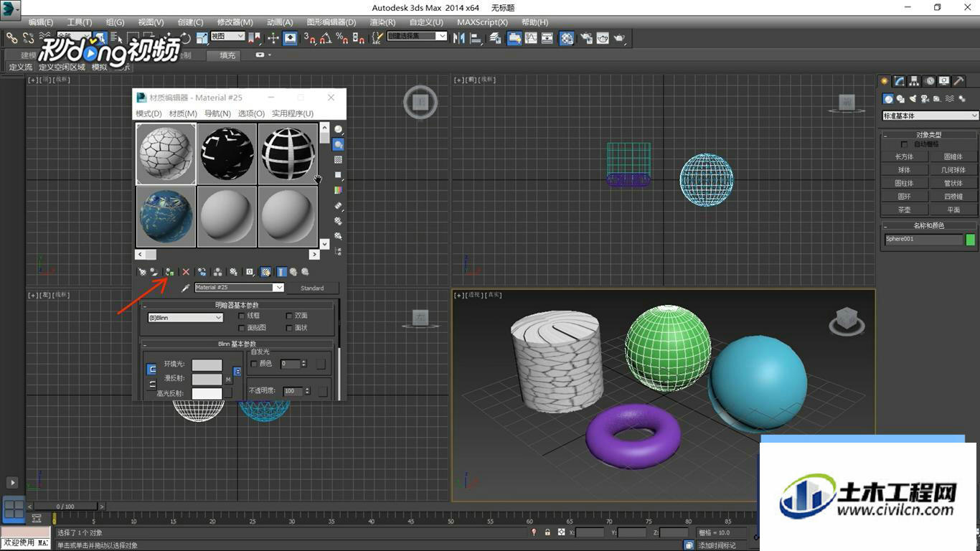
Task: Open the Create tab star icon
Action: pyautogui.click(x=885, y=81)
